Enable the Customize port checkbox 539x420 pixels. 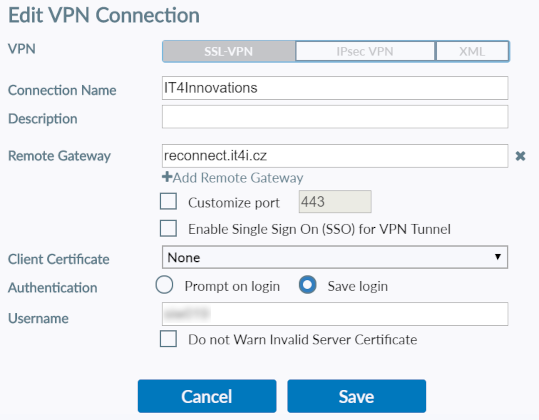click(168, 201)
